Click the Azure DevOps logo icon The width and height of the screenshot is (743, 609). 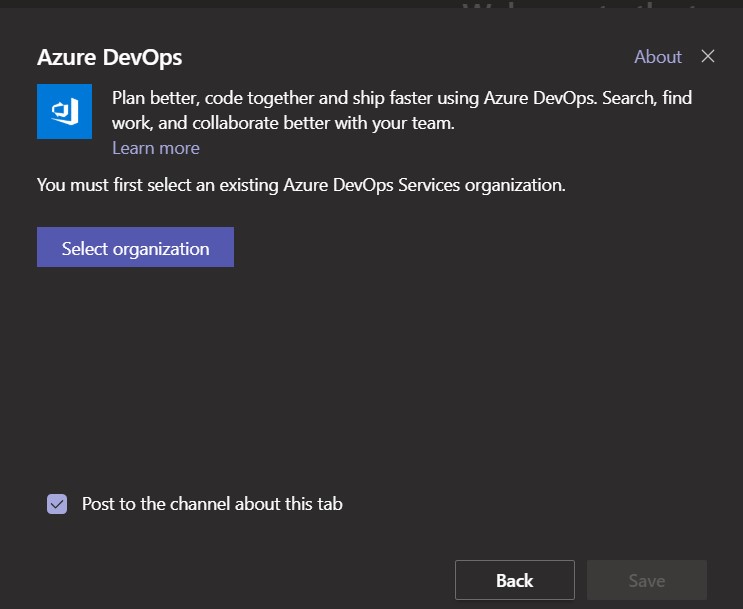point(64,111)
